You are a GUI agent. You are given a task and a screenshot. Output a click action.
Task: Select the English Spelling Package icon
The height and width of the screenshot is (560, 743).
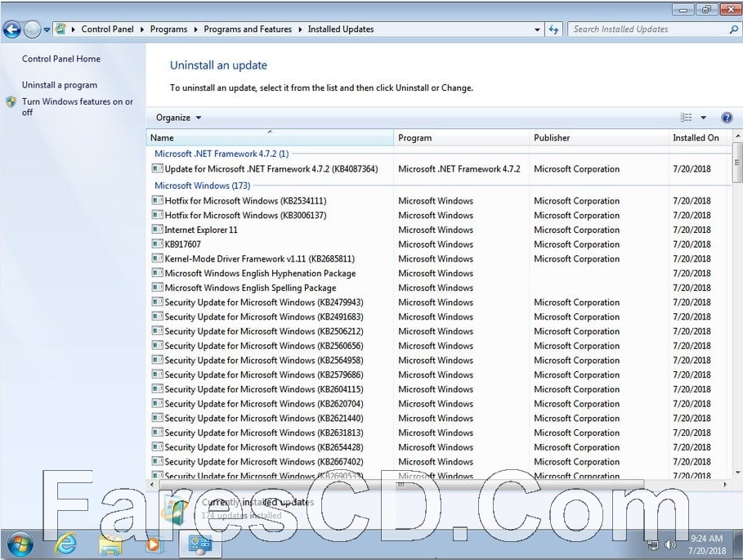[x=157, y=287]
